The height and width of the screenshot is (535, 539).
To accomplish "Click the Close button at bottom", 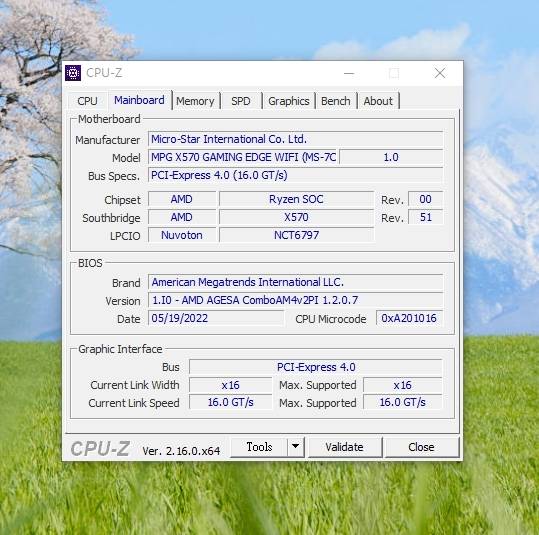I will (x=421, y=447).
